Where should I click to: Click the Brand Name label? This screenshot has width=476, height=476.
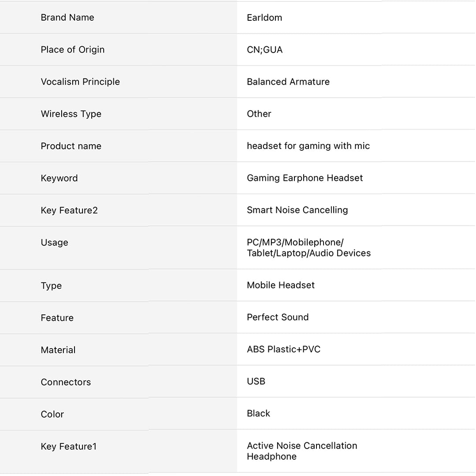pos(67,18)
